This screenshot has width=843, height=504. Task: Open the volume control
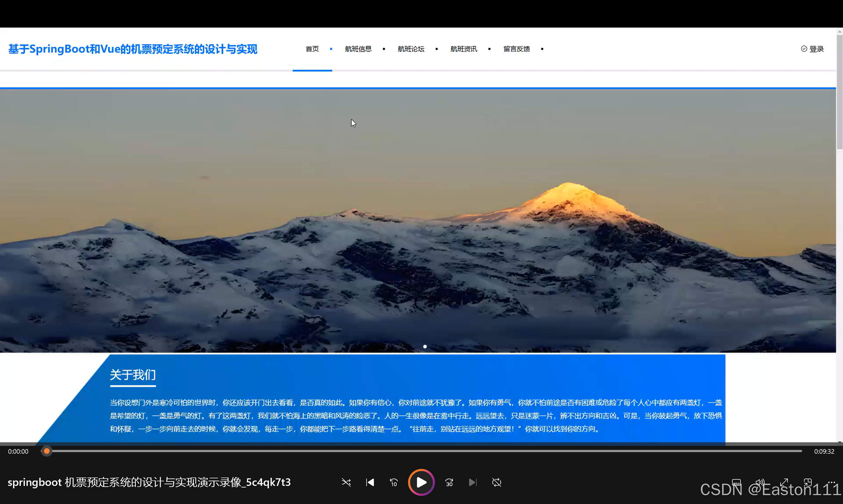click(760, 482)
